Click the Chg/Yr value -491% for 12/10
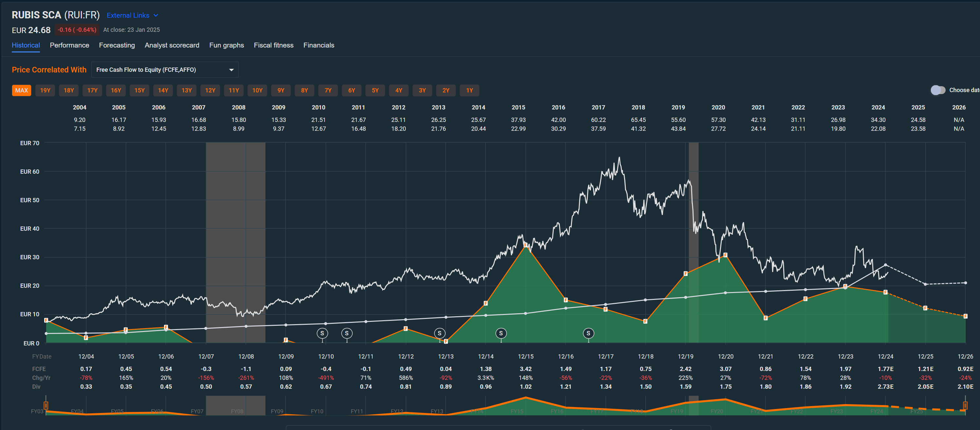The width and height of the screenshot is (980, 430). click(x=326, y=378)
